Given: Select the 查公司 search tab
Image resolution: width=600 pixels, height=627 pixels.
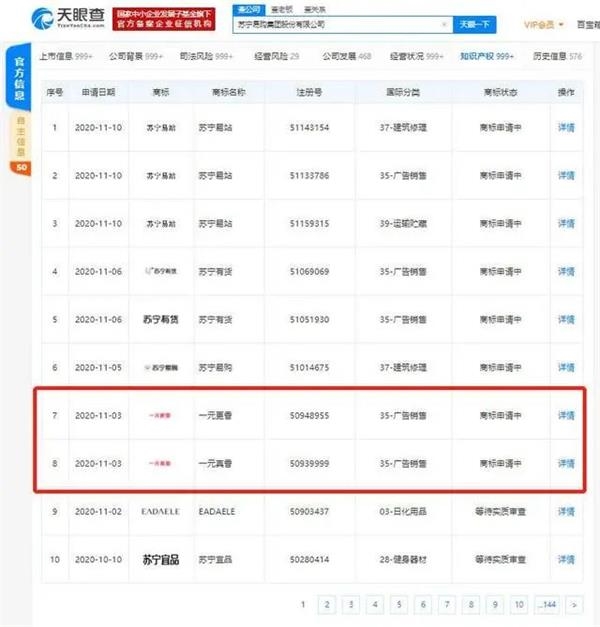Looking at the screenshot, I should point(249,10).
